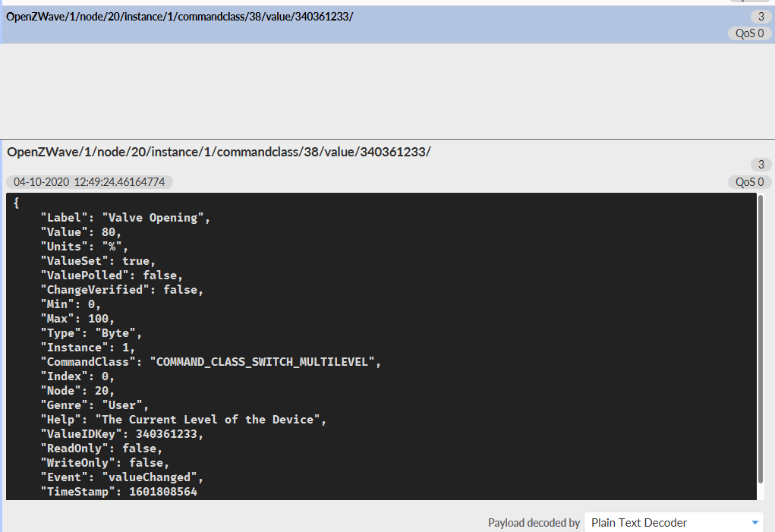Click the "ValuePolled": false line
This screenshot has height=532, width=775.
pos(112,275)
